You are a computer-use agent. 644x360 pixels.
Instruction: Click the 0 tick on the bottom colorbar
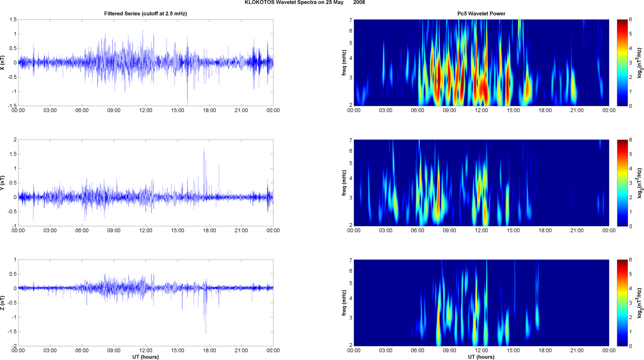[630, 346]
